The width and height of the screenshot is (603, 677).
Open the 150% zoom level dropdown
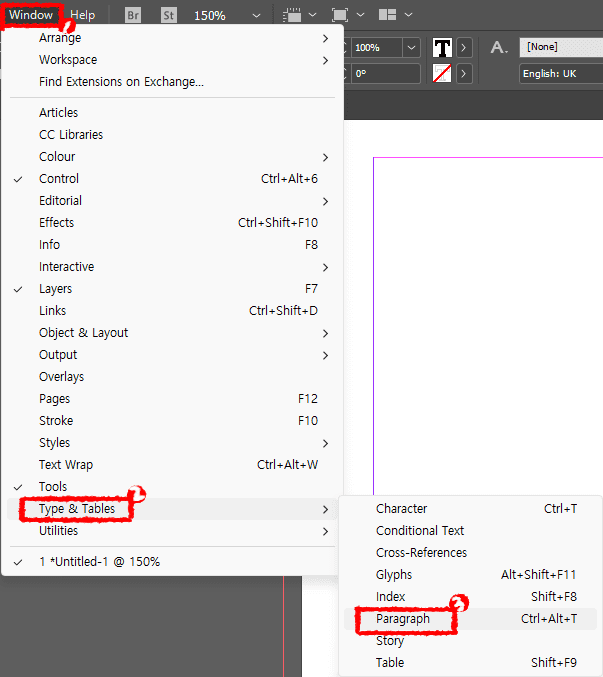click(x=256, y=16)
